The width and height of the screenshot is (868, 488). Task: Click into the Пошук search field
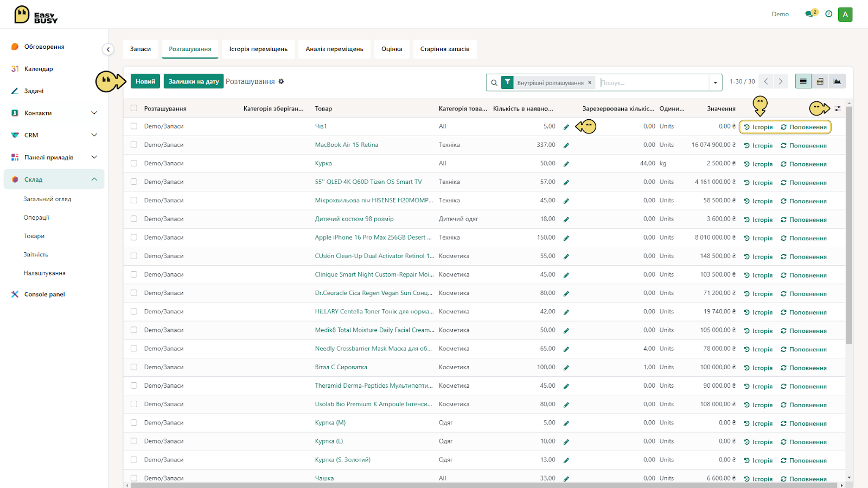[x=653, y=83]
